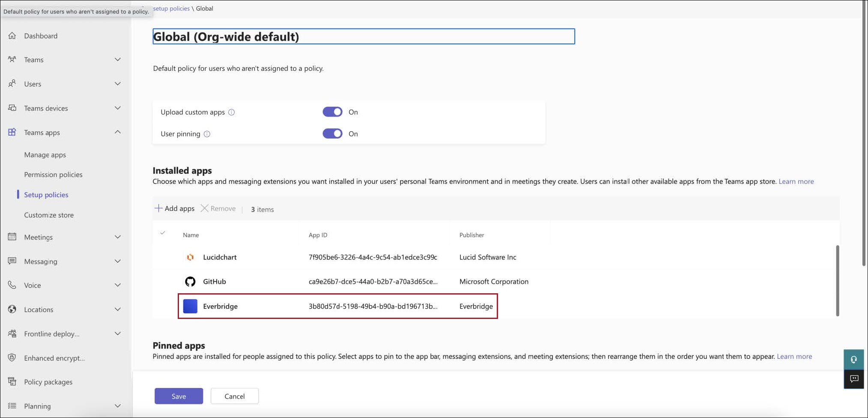Click the Teams devices icon
This screenshot has width=868, height=418.
12,108
